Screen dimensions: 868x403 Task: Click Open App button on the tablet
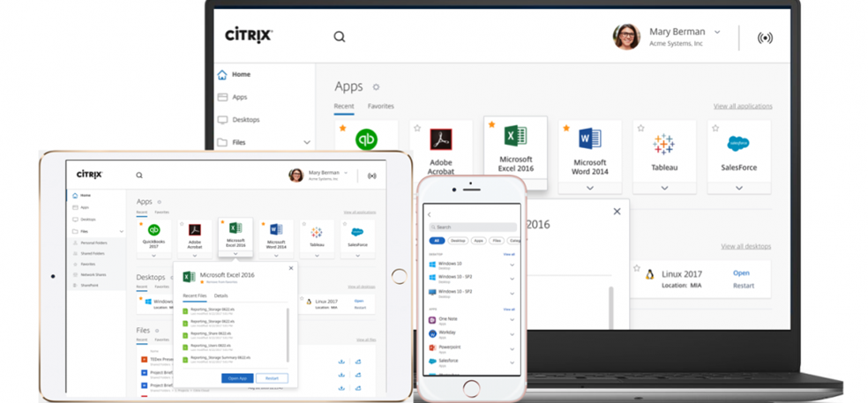click(x=237, y=378)
